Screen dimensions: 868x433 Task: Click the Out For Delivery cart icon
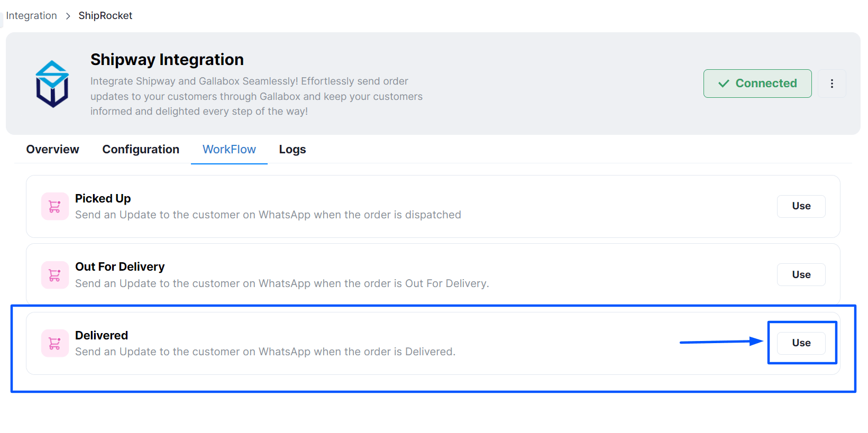55,275
